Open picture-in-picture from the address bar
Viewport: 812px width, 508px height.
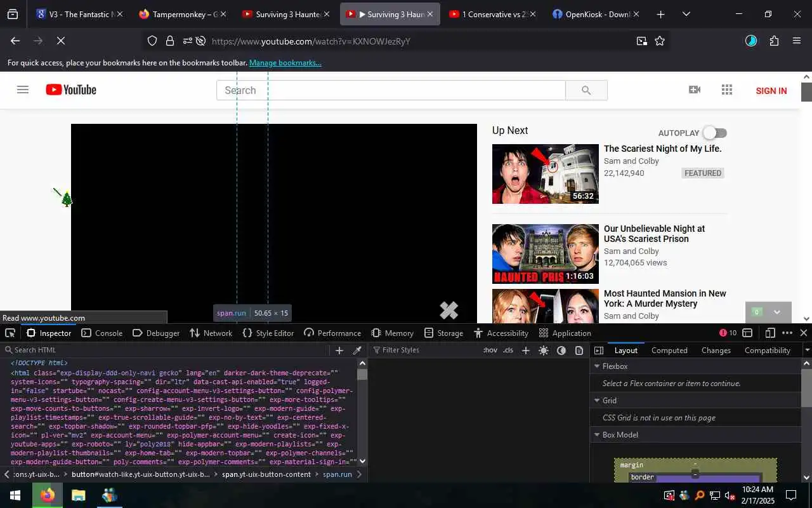641,41
